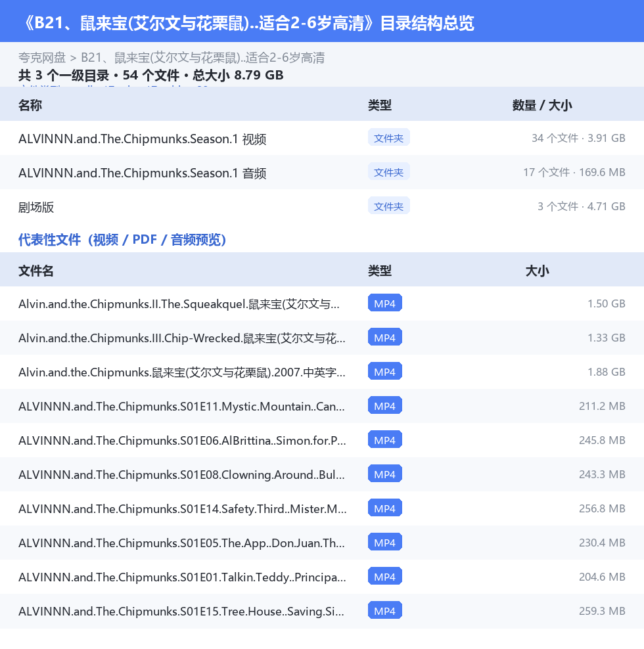The width and height of the screenshot is (644, 649).
Task: Click 文件夹 badge in the 剧场版 row
Action: (x=388, y=206)
